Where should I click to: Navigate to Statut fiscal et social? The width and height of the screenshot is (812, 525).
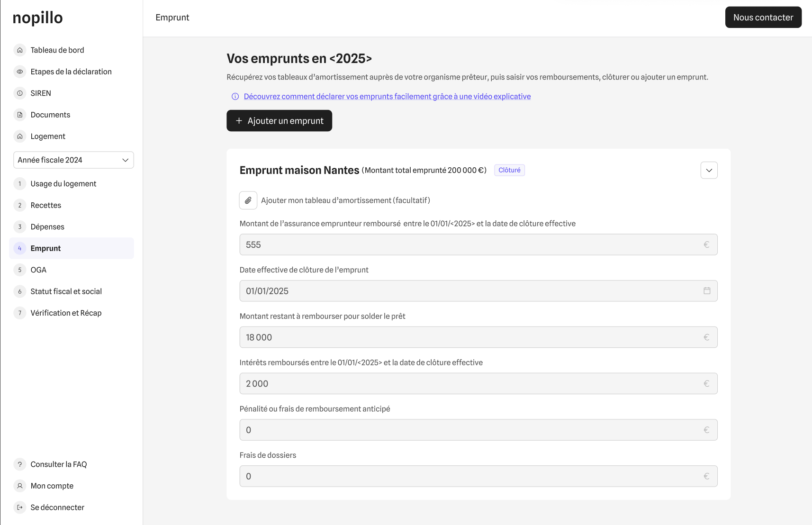66,291
